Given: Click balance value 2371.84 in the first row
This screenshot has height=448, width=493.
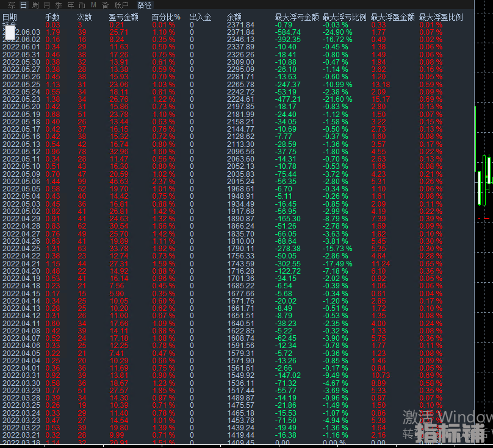Looking at the screenshot, I should [x=240, y=25].
